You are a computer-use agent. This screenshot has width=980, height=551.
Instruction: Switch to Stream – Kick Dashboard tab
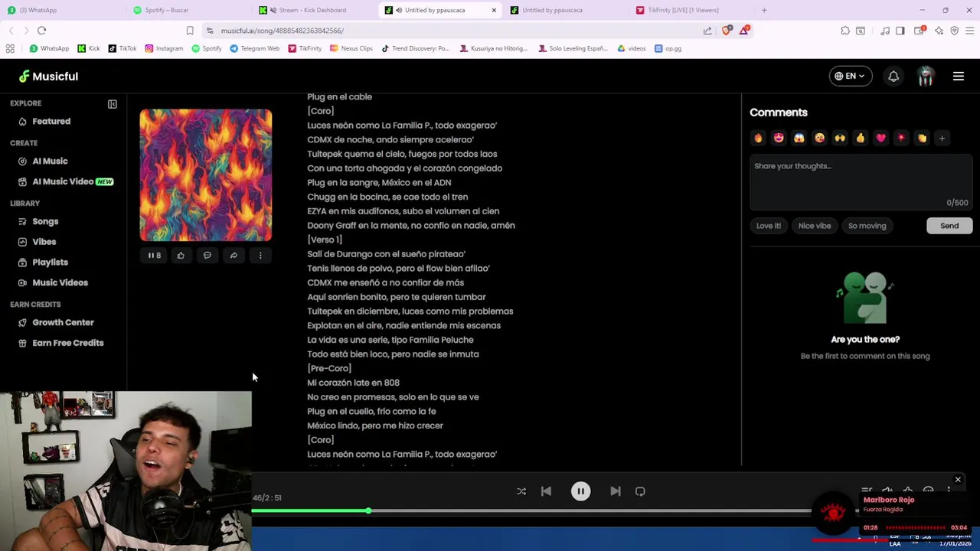click(314, 10)
